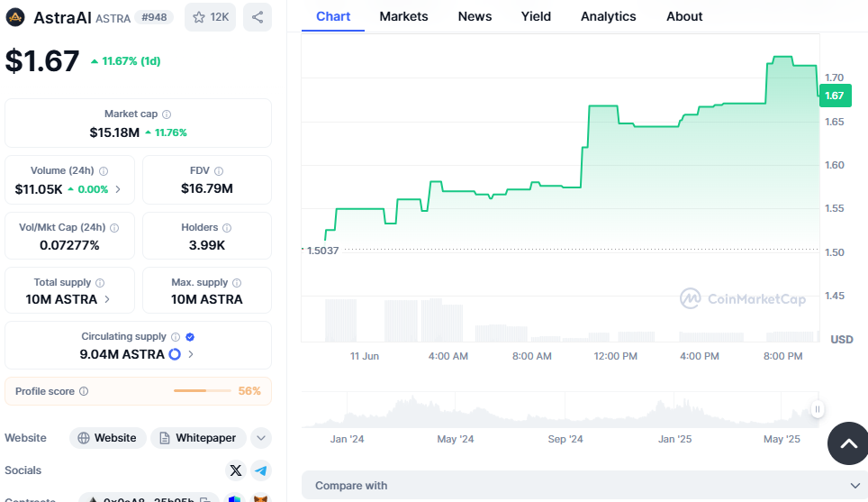This screenshot has width=868, height=502.
Task: Open the FDV info icon
Action: click(x=219, y=171)
